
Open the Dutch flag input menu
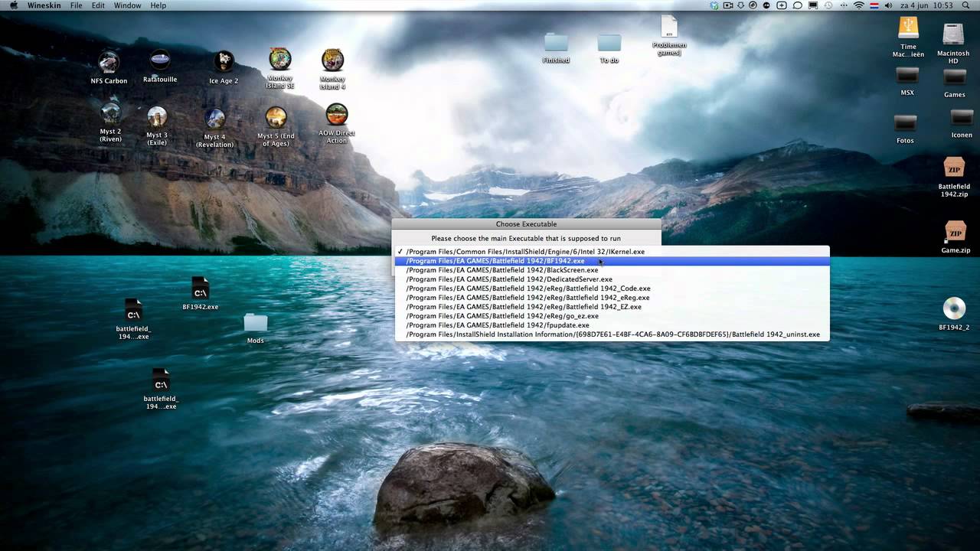(873, 5)
